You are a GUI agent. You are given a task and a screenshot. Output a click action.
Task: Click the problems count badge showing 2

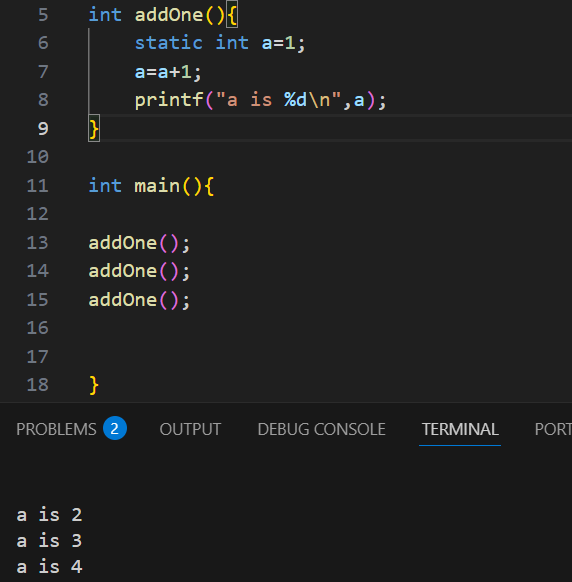(x=115, y=429)
